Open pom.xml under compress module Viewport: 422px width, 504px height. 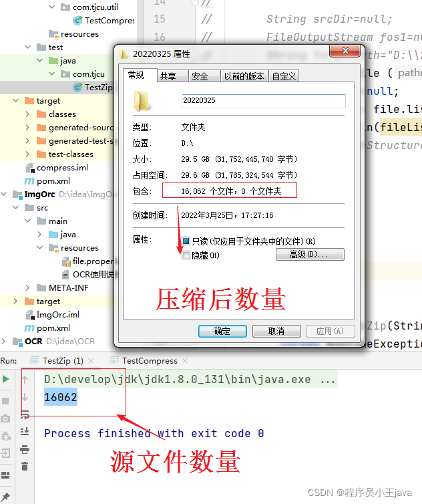[47, 181]
